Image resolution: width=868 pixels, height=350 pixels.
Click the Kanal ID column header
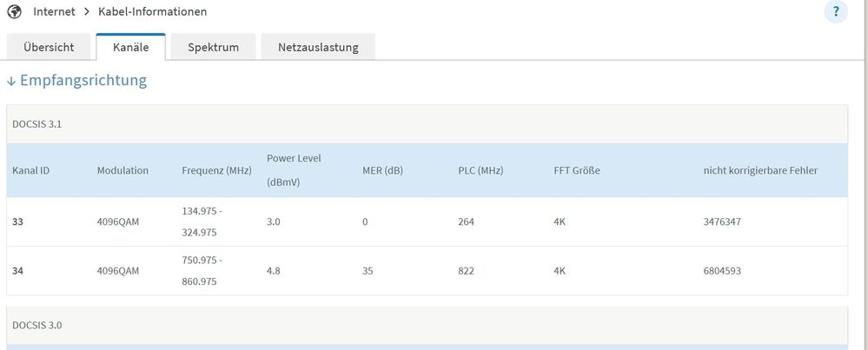(30, 170)
